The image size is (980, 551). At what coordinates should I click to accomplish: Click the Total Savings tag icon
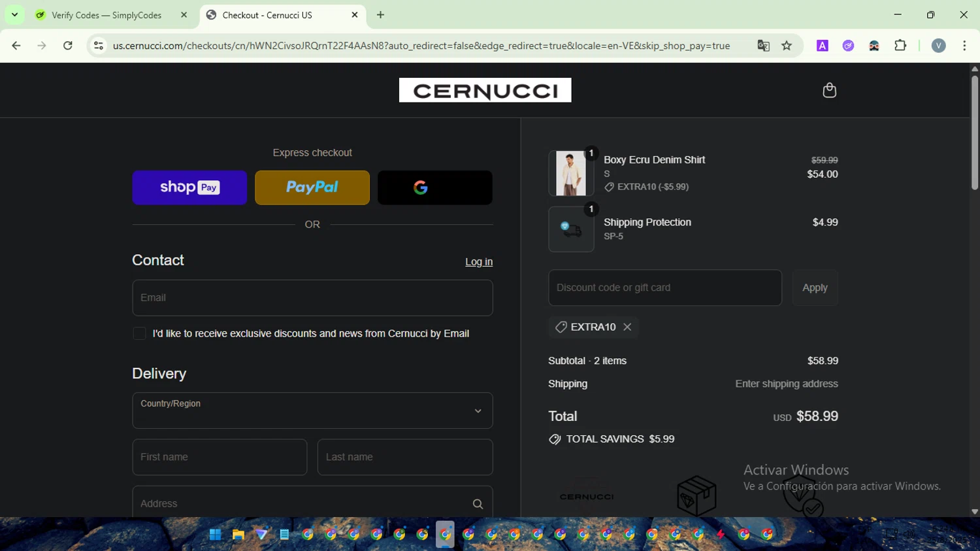[x=555, y=439]
